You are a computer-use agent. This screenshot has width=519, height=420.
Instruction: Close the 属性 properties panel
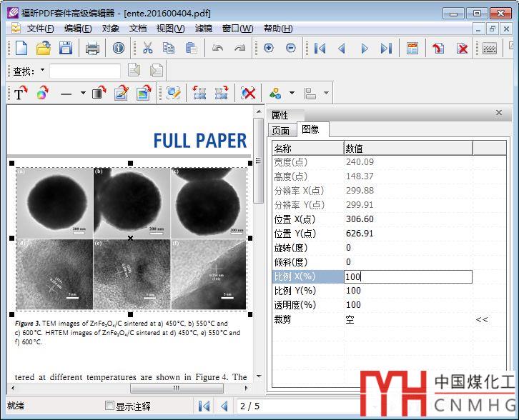(x=499, y=113)
